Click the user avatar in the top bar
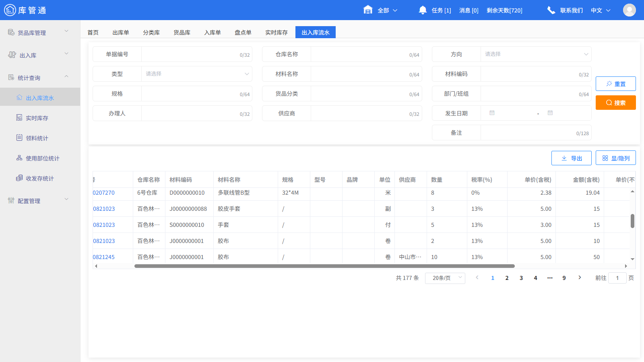The width and height of the screenshot is (644, 362). 630,10
